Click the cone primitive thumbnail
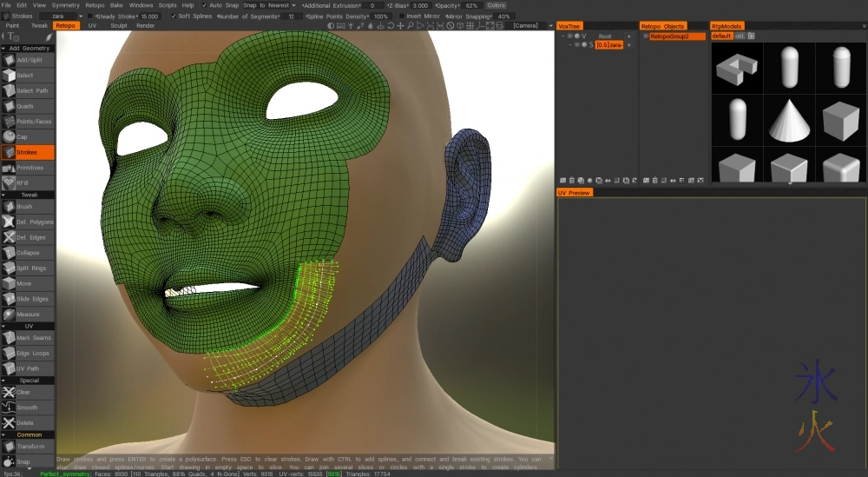This screenshot has width=868, height=477. (x=789, y=120)
